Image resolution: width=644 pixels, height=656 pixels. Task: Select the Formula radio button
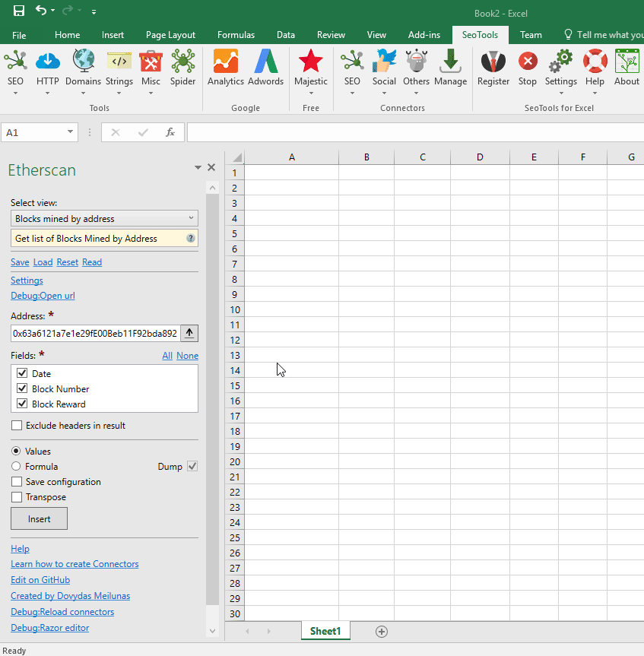pyautogui.click(x=16, y=466)
